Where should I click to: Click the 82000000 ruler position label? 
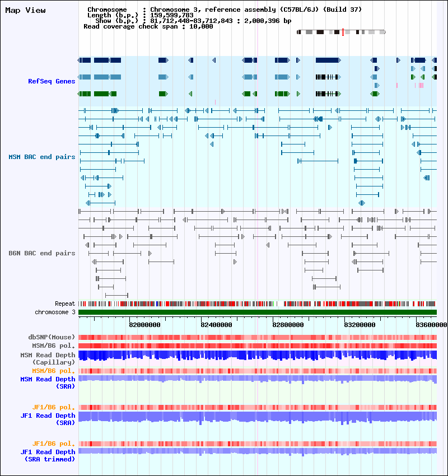tap(144, 325)
